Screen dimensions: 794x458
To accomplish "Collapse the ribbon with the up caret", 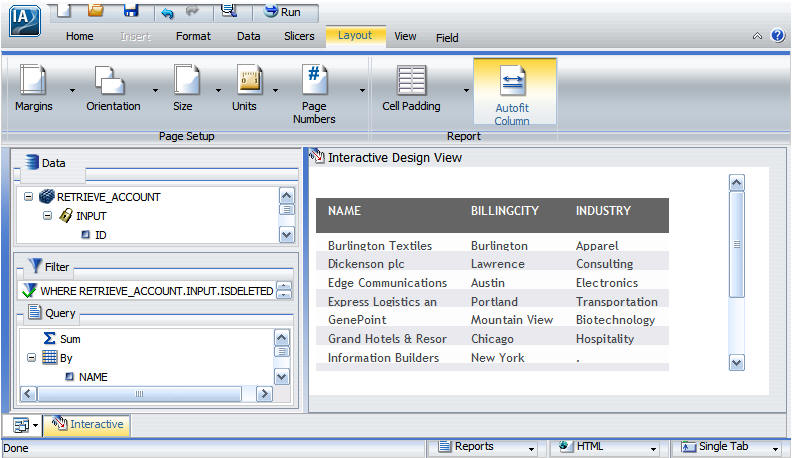I will [757, 36].
